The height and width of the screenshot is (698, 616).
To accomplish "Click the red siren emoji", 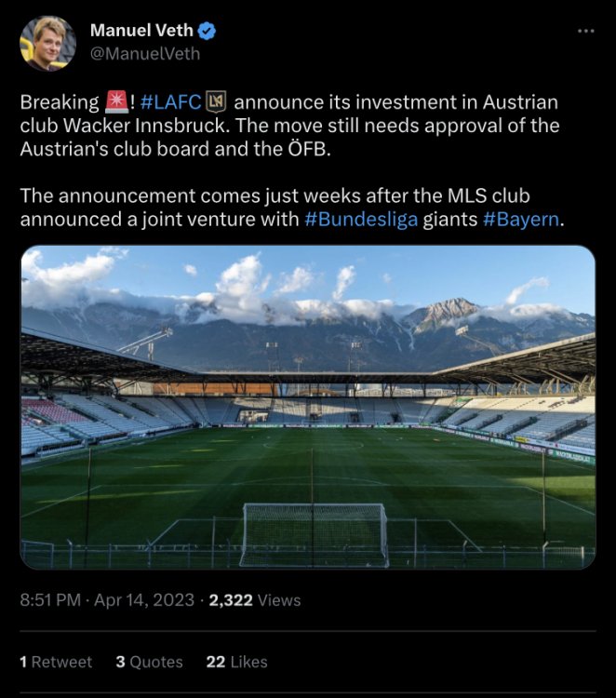I will (x=114, y=101).
